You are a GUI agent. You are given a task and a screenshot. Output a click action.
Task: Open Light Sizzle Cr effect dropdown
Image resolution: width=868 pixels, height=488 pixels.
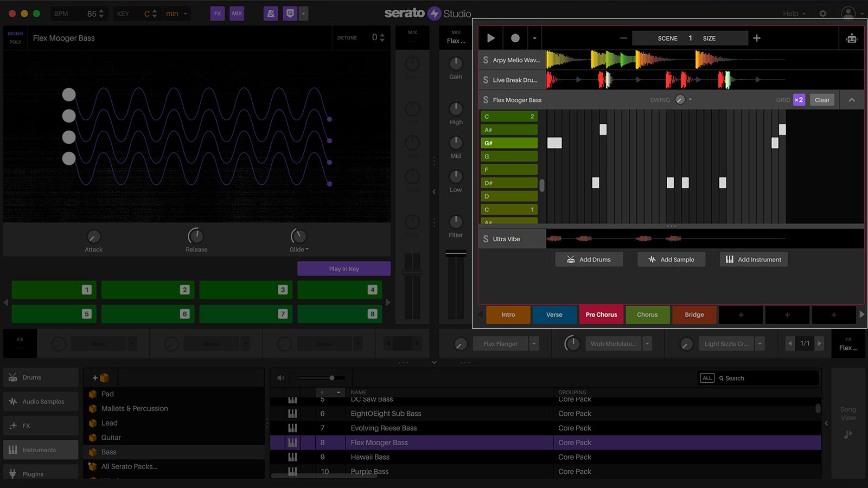coord(760,344)
